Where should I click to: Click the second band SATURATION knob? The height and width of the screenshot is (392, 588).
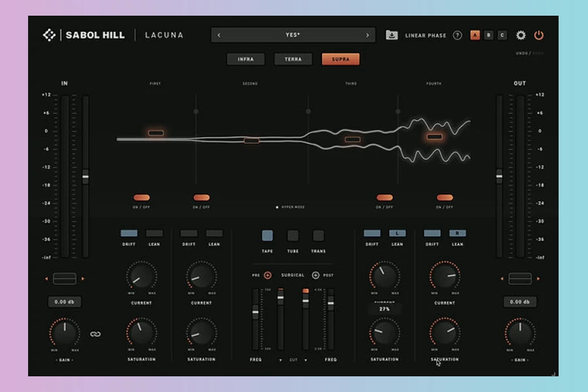click(201, 333)
